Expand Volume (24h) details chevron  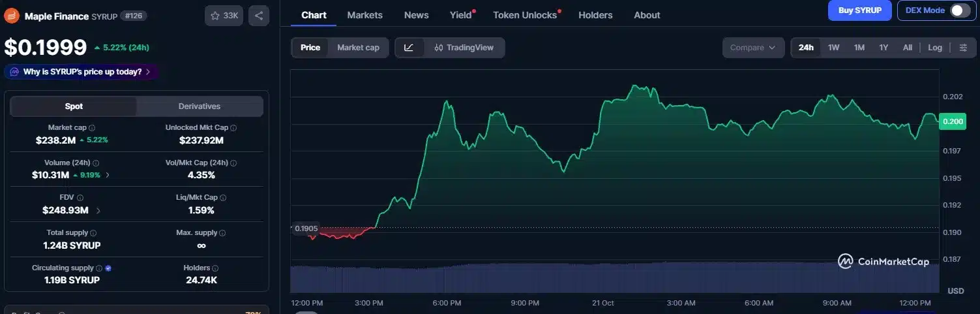[108, 175]
